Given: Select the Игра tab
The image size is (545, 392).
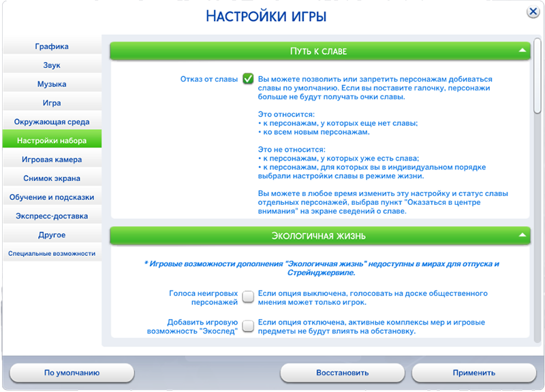Looking at the screenshot, I should pyautogui.click(x=52, y=103).
